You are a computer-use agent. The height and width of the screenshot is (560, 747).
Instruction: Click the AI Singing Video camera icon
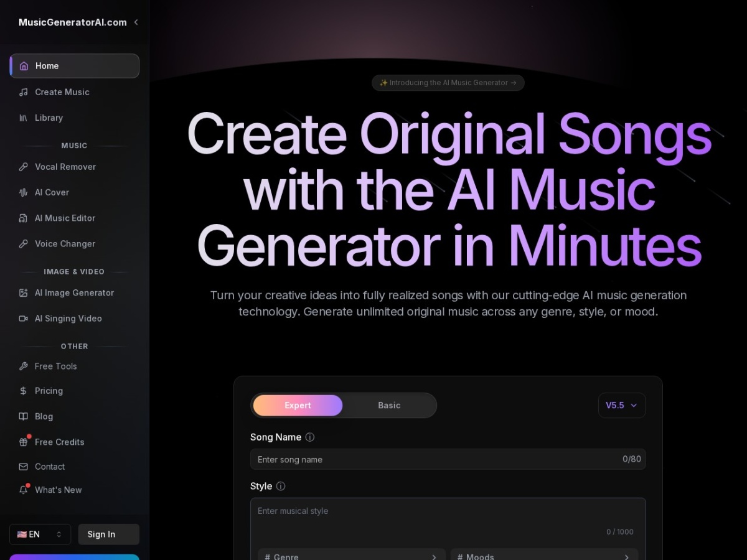click(x=24, y=319)
